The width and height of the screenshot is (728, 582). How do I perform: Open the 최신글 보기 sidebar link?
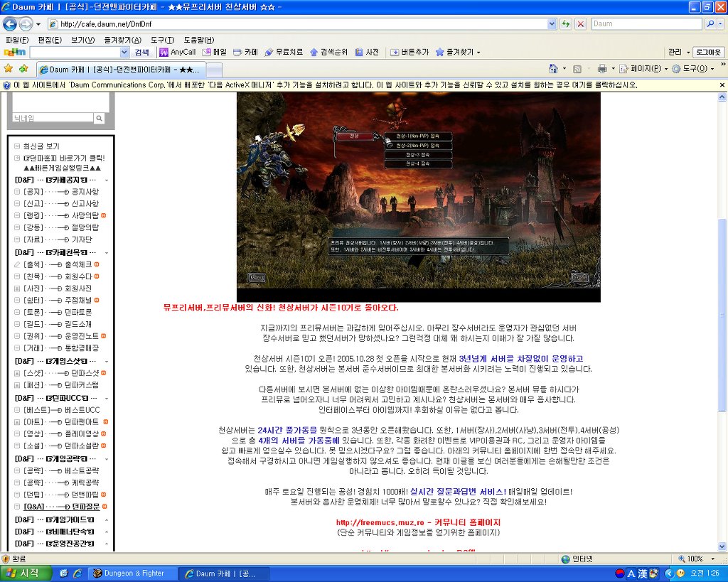pos(41,146)
